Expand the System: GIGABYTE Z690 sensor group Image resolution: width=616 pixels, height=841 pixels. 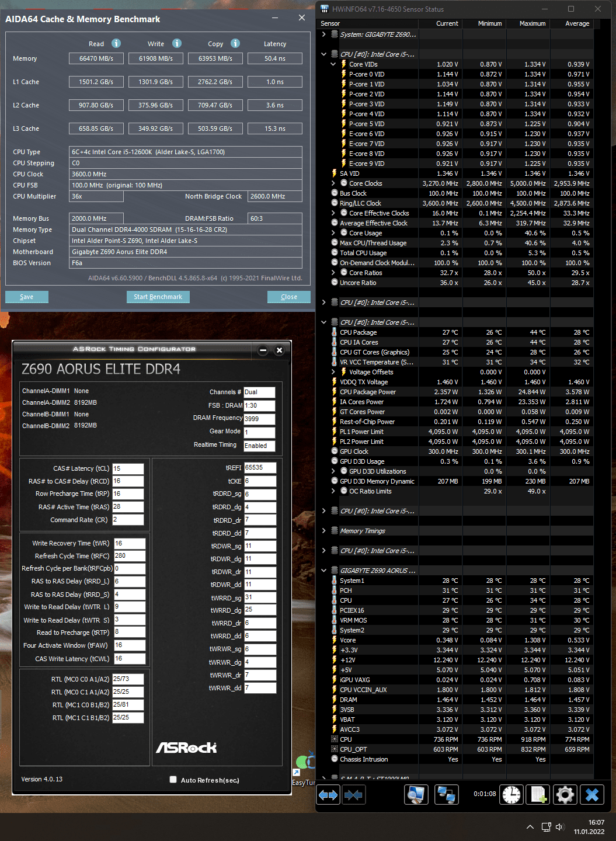(x=324, y=34)
